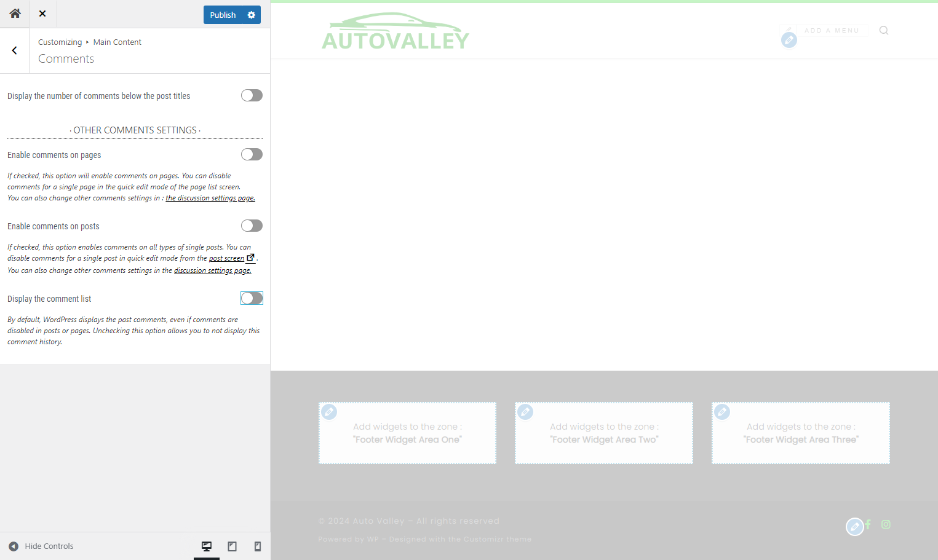The image size is (938, 560).
Task: Switch to tablet preview icon
Action: [x=232, y=546]
